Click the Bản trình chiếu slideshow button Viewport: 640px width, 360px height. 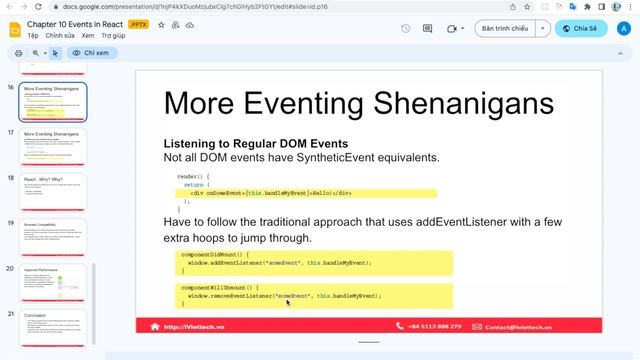tap(505, 29)
